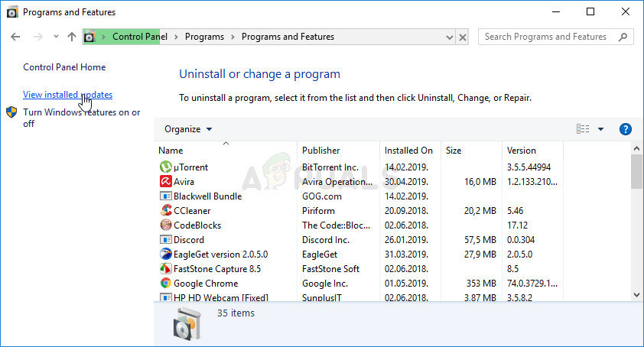The image size is (644, 347).
Task: Click the µTorrent program icon
Action: click(165, 167)
